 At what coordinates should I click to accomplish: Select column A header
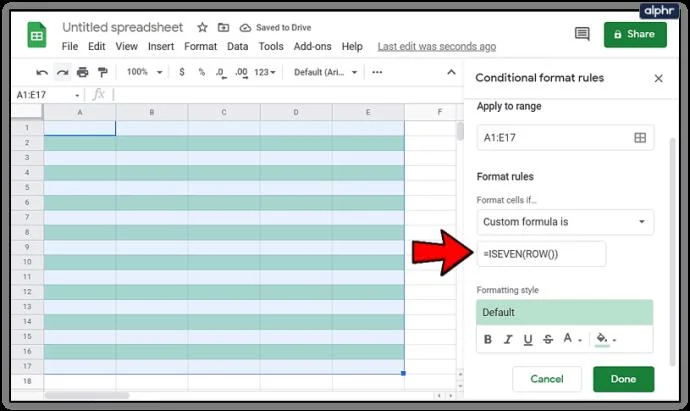(x=80, y=112)
